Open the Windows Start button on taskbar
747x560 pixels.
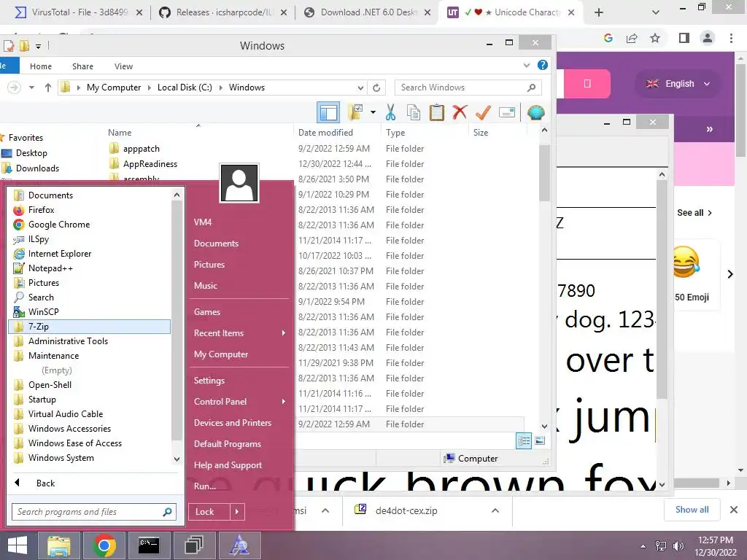(18, 545)
